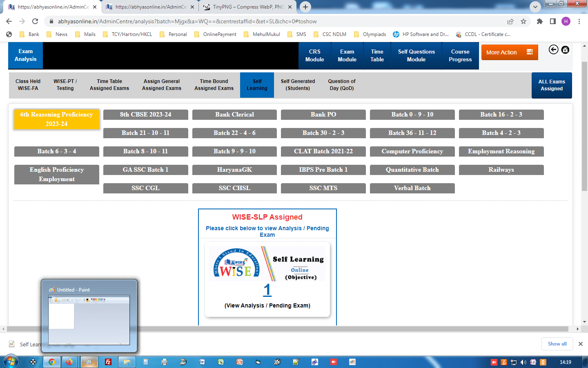Bookmark this page with the star icon
This screenshot has width=588, height=368.
click(x=523, y=21)
